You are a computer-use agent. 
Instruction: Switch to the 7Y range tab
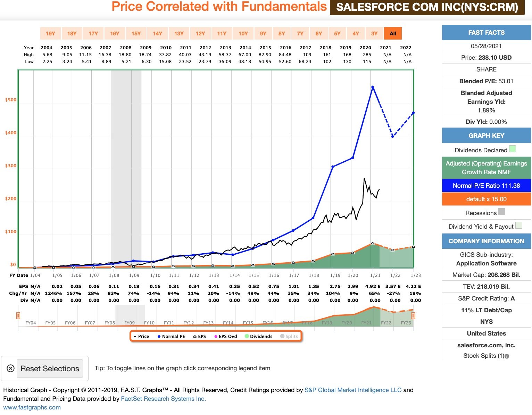(x=300, y=34)
